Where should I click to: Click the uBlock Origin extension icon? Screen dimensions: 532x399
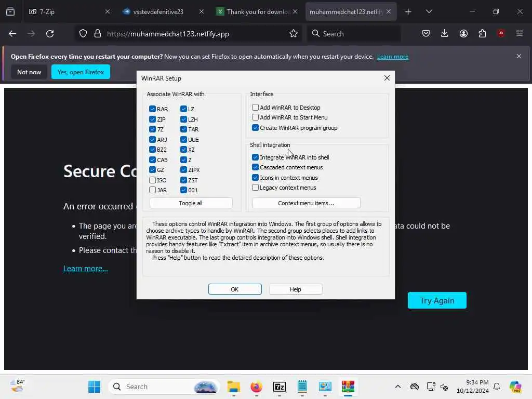(x=501, y=33)
